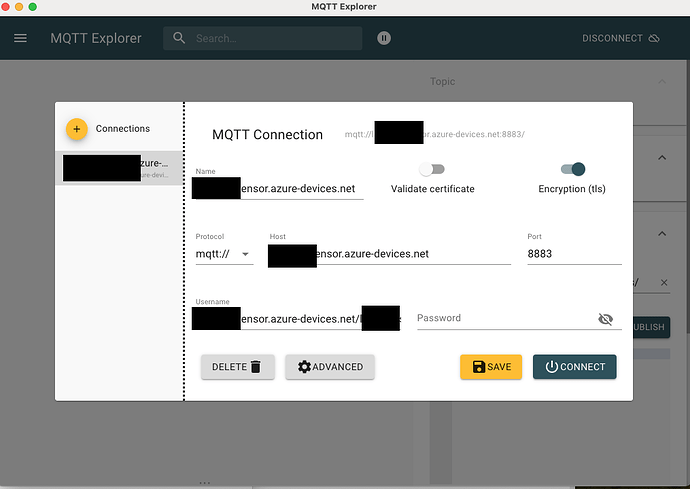Image resolution: width=690 pixels, height=489 pixels.
Task: Open Advanced settings with the gear button
Action: (330, 367)
